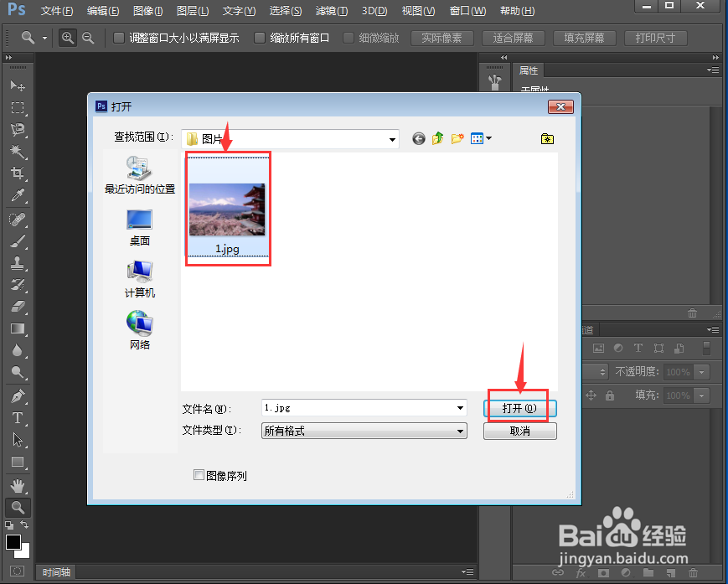Open the view mode dropdown arrow
The height and width of the screenshot is (584, 728).
click(489, 138)
